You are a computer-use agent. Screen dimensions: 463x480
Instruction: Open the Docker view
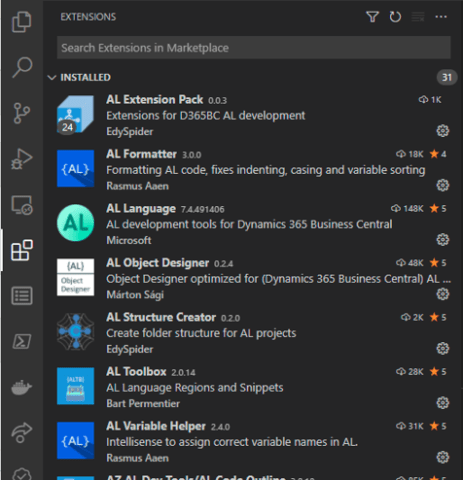point(22,387)
